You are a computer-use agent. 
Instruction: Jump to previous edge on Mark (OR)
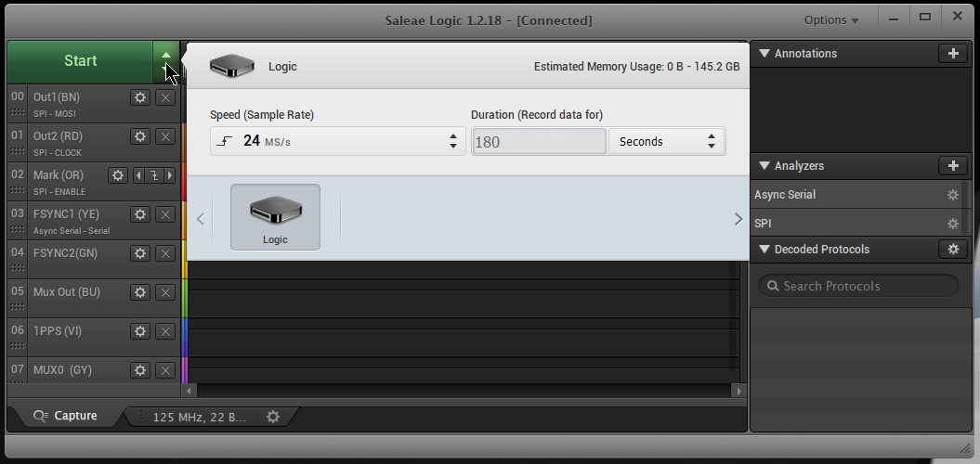pyautogui.click(x=138, y=175)
